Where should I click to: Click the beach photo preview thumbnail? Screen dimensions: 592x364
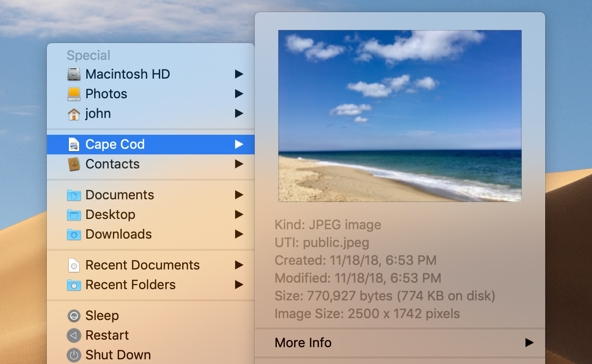(x=400, y=116)
